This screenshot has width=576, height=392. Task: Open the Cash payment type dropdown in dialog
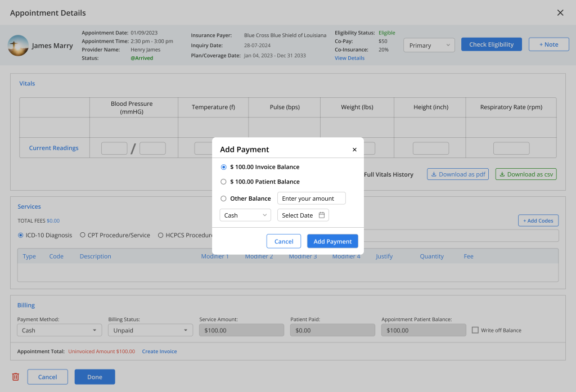(245, 215)
